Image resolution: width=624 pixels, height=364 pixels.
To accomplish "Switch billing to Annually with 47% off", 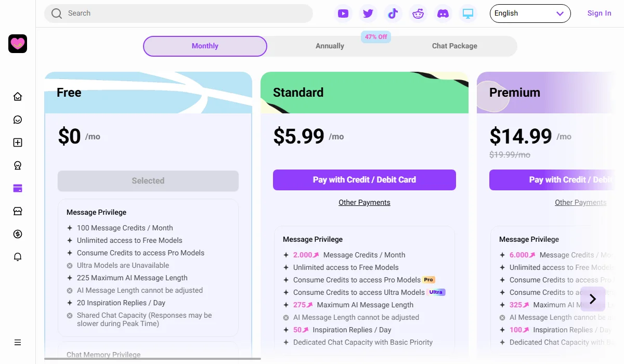I will 329,46.
